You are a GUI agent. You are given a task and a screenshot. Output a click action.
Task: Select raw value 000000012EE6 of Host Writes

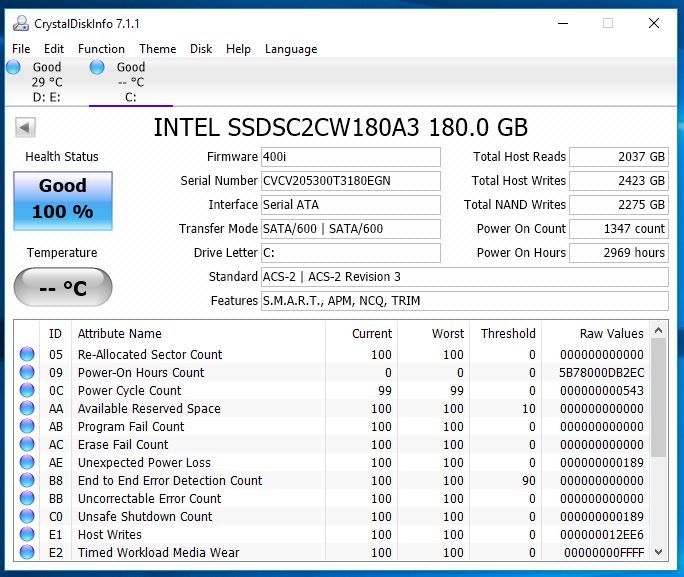click(602, 534)
